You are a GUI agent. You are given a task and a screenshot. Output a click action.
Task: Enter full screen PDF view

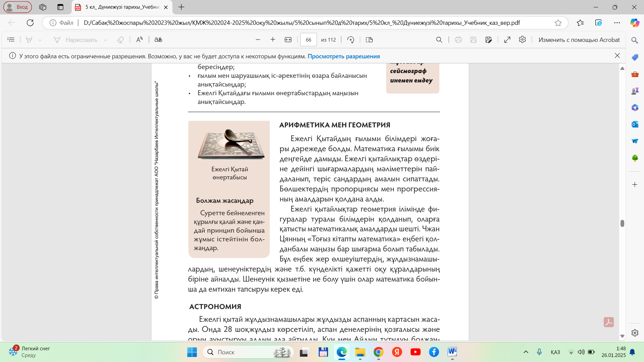[507, 40]
